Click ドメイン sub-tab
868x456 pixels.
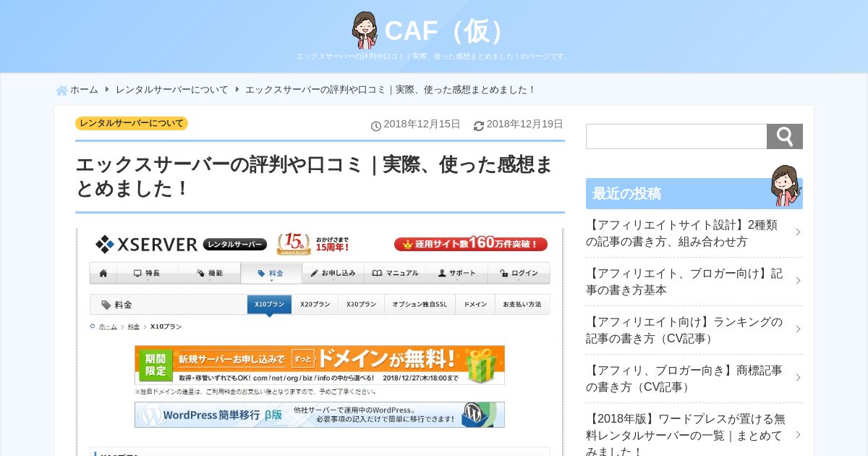[475, 305]
